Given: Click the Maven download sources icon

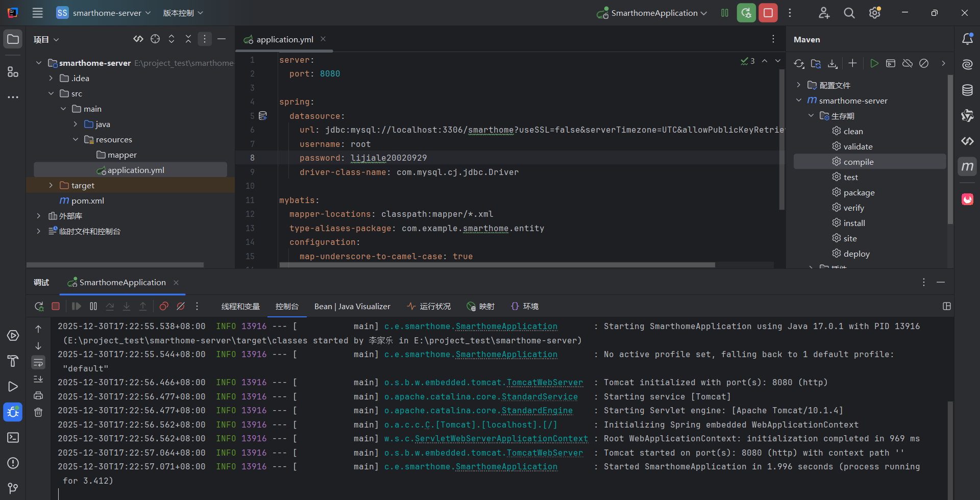Looking at the screenshot, I should 832,64.
